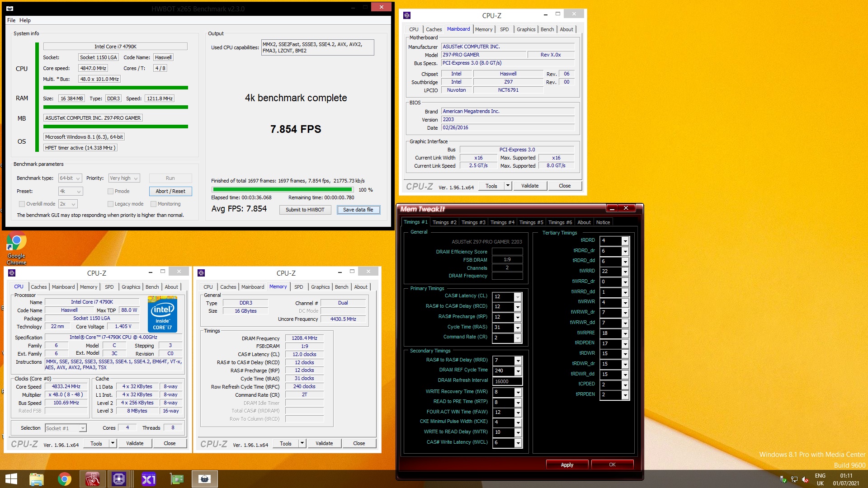Click the Abort / Reset button
Viewport: 868px width, 488px height.
[170, 191]
